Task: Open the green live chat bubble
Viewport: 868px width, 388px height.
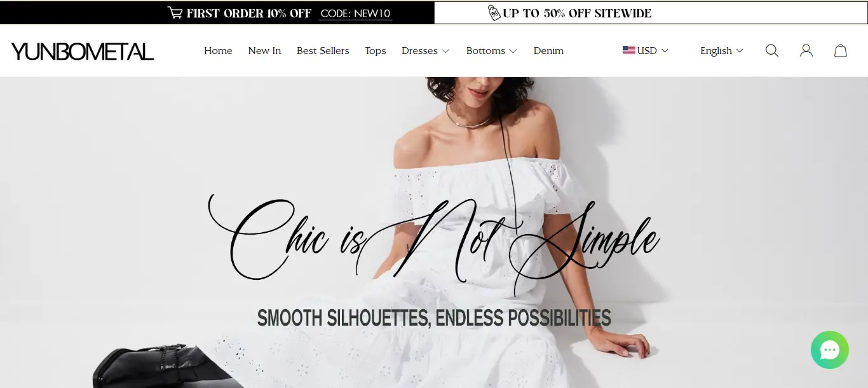Action: 830,350
